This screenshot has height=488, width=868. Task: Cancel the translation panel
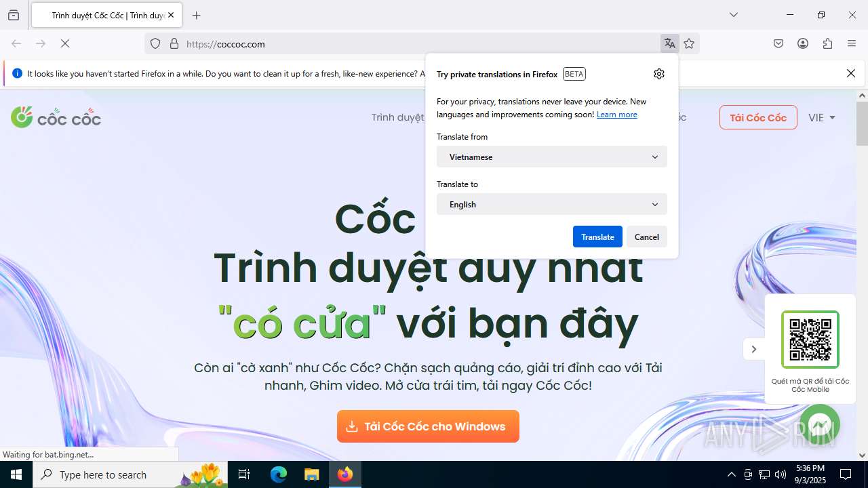pos(647,237)
